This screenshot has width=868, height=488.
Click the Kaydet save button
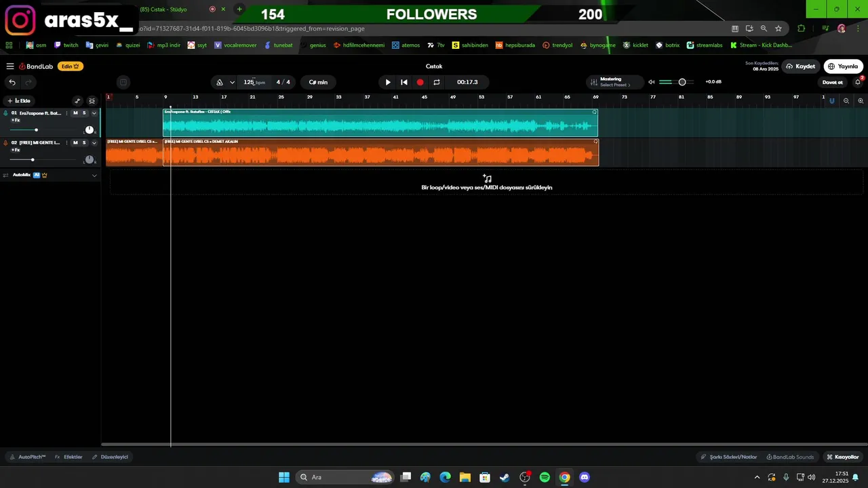(800, 66)
